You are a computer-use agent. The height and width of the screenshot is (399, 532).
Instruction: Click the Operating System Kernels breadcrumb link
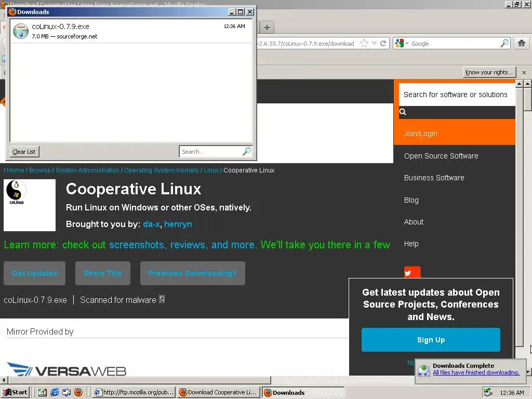point(162,170)
